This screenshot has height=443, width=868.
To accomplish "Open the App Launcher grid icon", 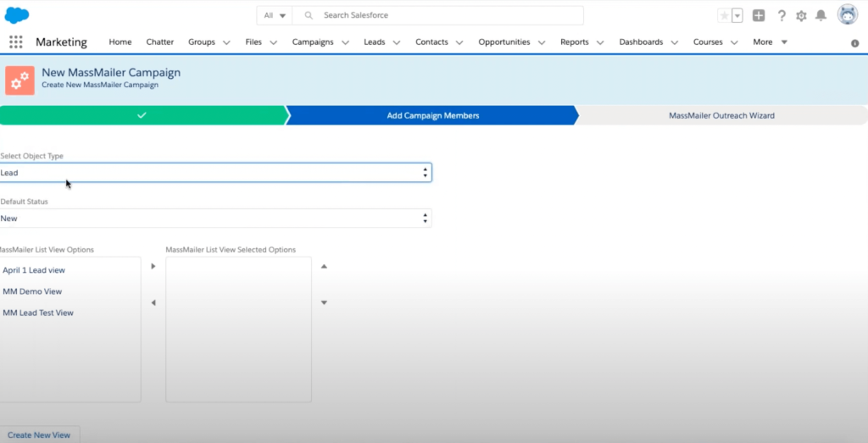I will tap(15, 42).
